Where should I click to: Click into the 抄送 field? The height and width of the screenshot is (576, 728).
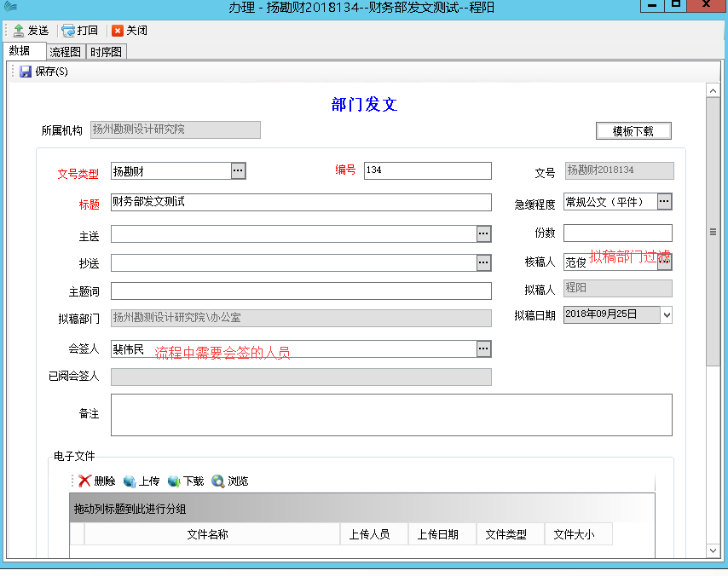[x=294, y=262]
